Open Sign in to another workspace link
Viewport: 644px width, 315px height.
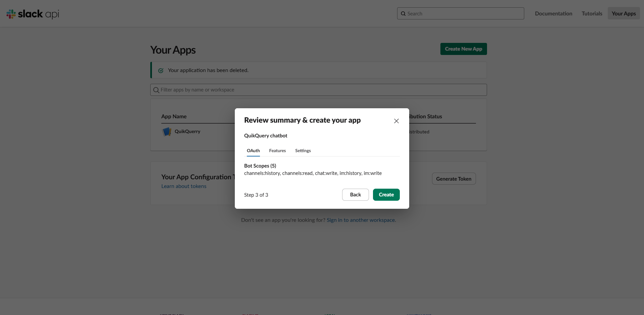point(361,220)
